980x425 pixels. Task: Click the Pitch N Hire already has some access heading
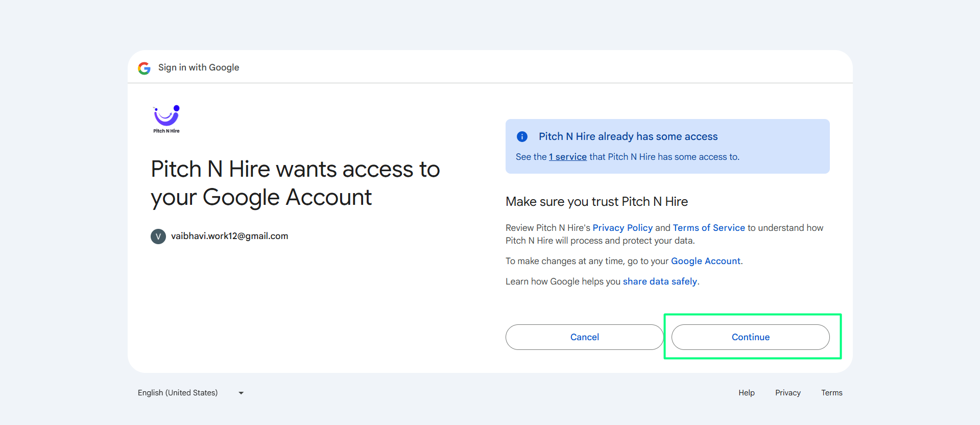(x=628, y=136)
